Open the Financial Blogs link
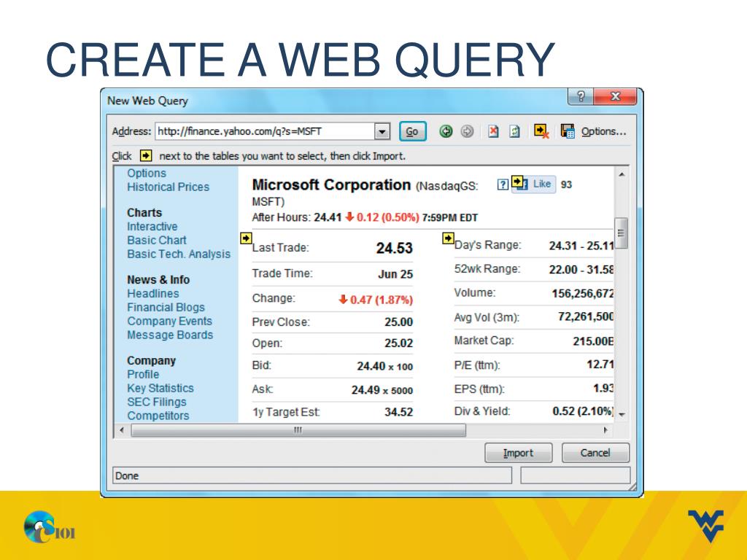This screenshot has height=560, width=747. tap(166, 308)
